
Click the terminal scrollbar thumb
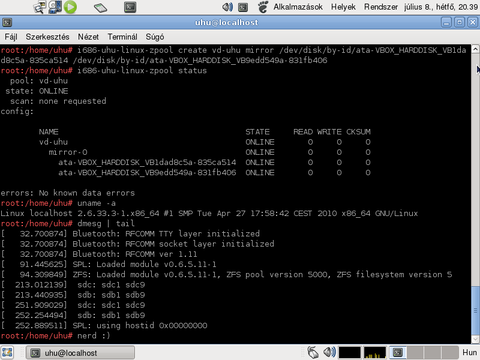(x=476, y=310)
